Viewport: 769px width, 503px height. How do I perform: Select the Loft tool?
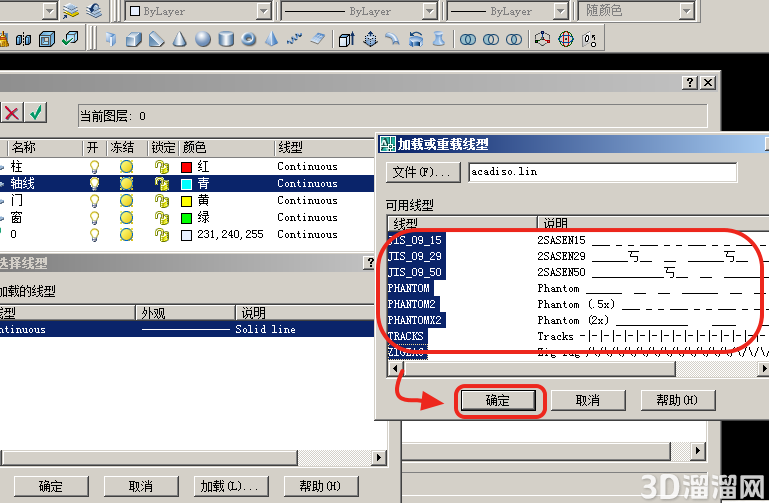point(439,39)
